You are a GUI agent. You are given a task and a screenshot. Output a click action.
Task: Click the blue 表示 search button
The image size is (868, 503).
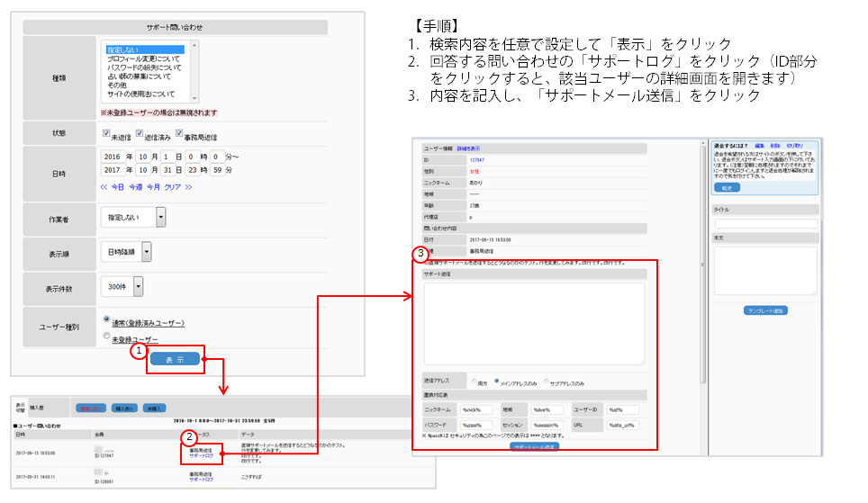175,359
